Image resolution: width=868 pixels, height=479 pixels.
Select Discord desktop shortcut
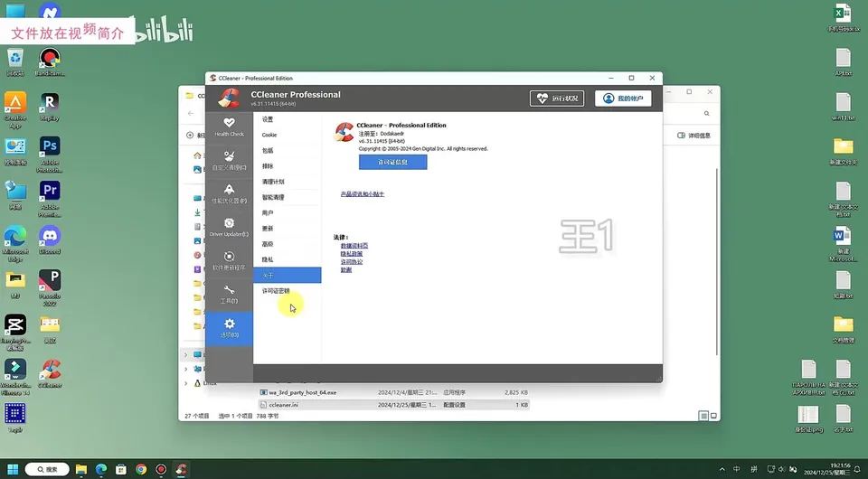pyautogui.click(x=50, y=240)
